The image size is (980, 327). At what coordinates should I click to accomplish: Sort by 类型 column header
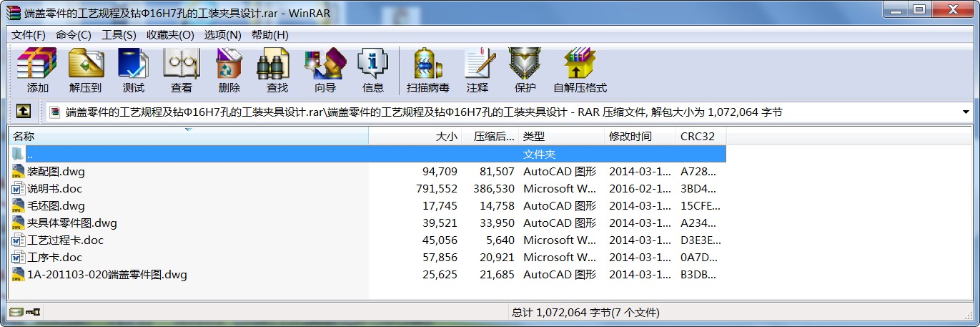(x=562, y=136)
